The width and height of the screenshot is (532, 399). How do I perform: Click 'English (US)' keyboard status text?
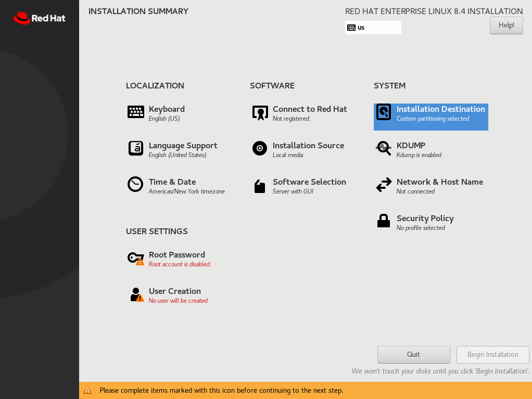164,119
